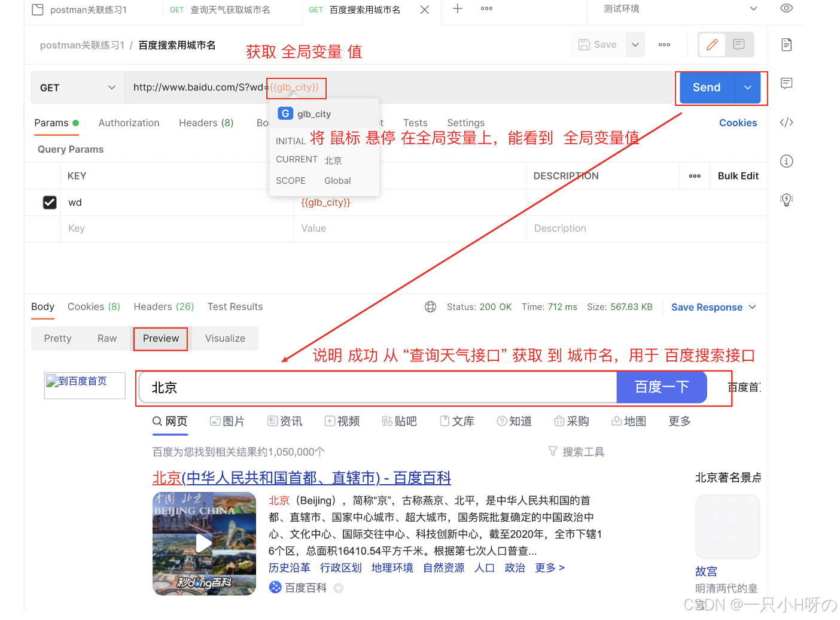Click the 百度一下 search button
Viewport: 840px width, 620px height.
pos(662,387)
